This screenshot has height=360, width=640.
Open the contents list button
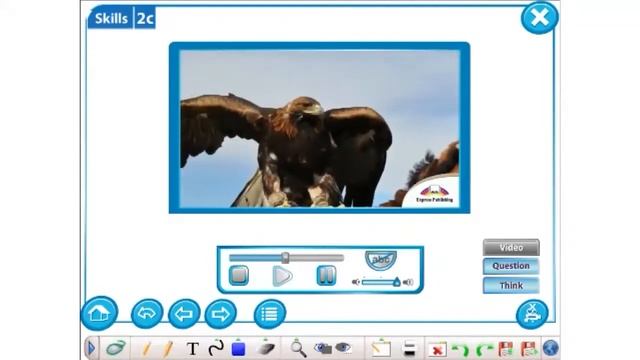pyautogui.click(x=269, y=314)
